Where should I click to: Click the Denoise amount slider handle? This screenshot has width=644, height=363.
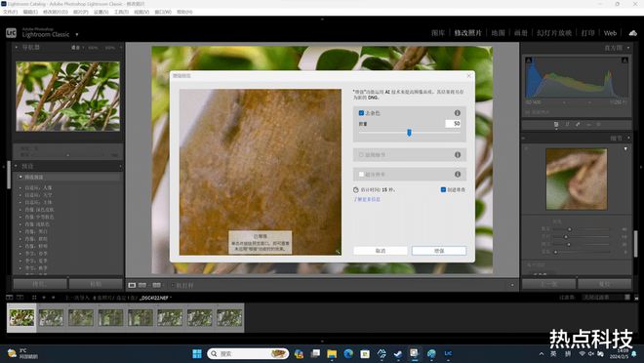[x=409, y=133]
